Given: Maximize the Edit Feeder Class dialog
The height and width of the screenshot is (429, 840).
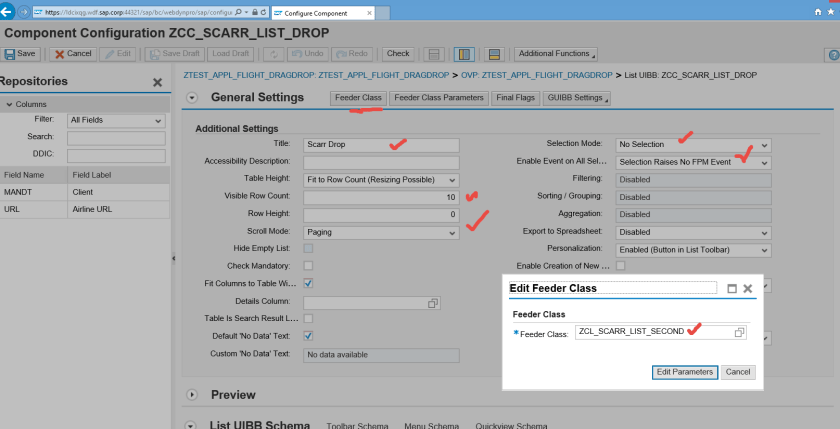Looking at the screenshot, I should point(732,289).
